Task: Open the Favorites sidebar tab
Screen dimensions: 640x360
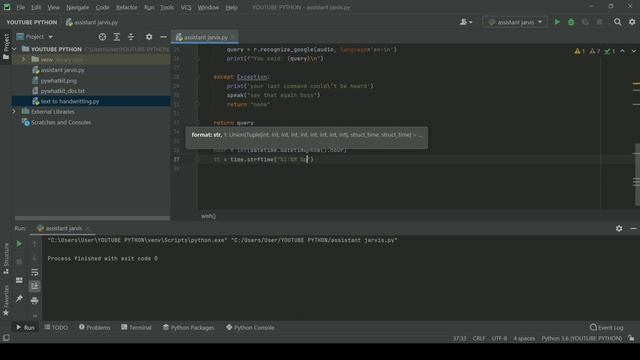Action: 6,300
